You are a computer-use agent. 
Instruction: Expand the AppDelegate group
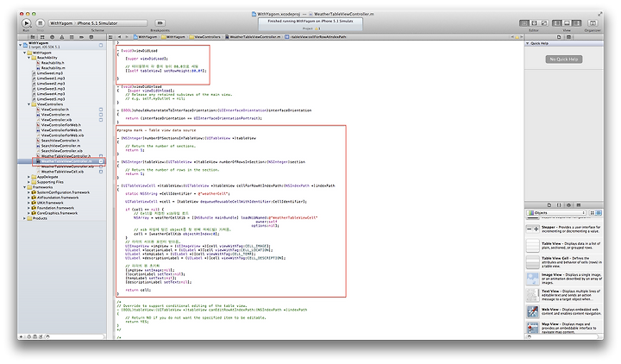[x=29, y=177]
